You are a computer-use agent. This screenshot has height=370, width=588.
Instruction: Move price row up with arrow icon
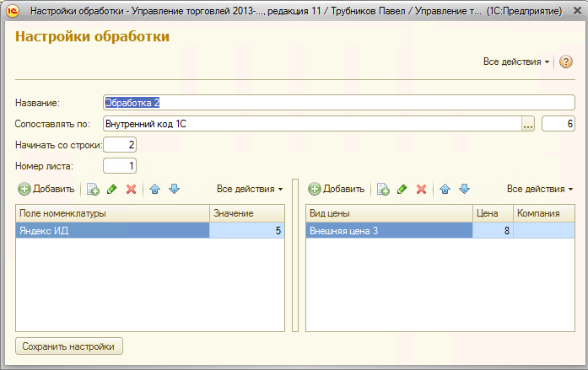coord(445,190)
